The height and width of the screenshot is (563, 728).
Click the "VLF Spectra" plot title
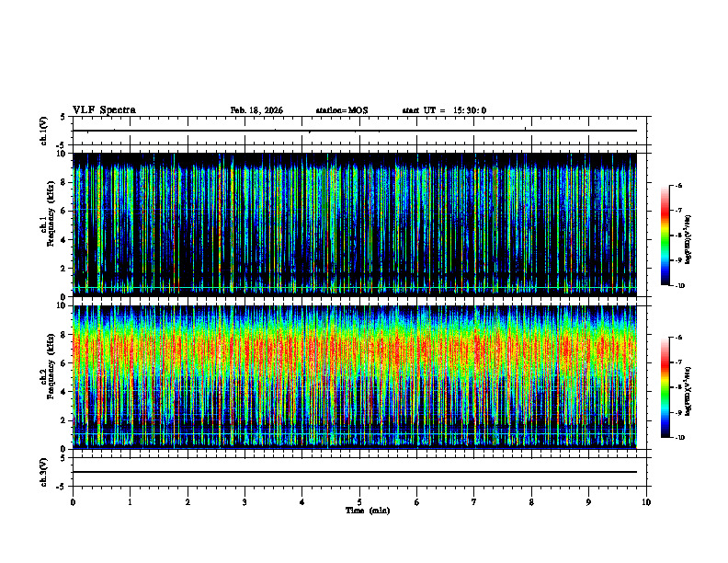point(104,110)
